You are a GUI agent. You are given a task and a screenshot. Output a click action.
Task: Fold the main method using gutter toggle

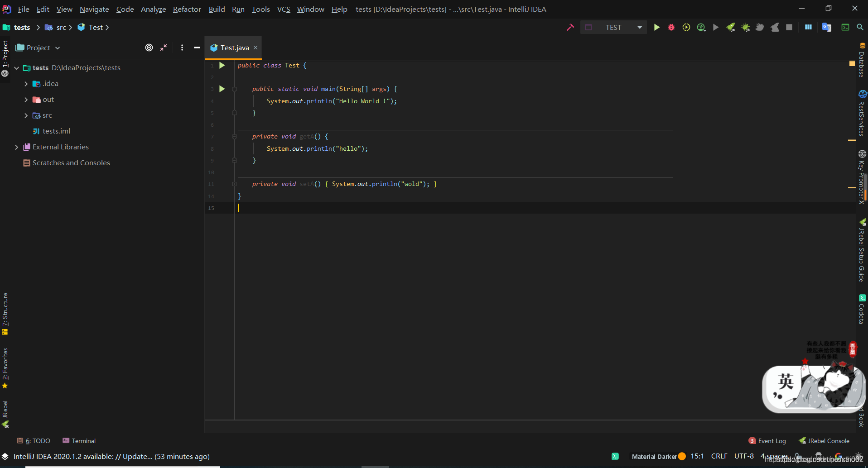pyautogui.click(x=235, y=89)
